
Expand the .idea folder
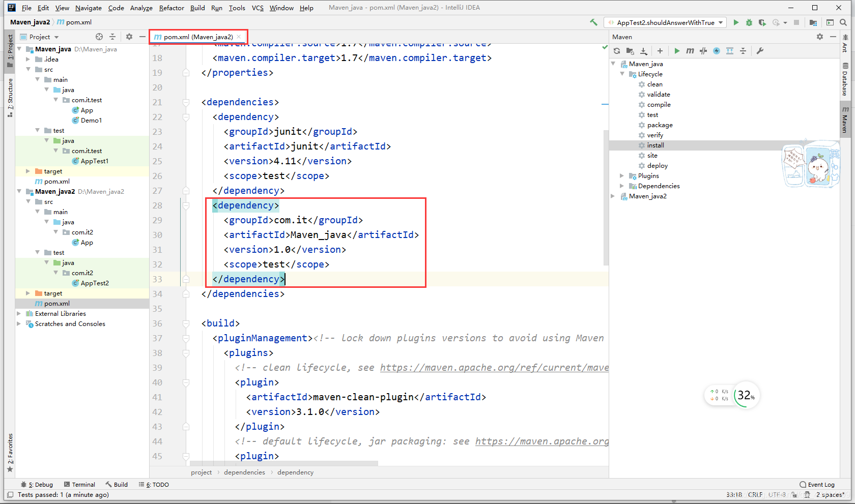pos(28,60)
